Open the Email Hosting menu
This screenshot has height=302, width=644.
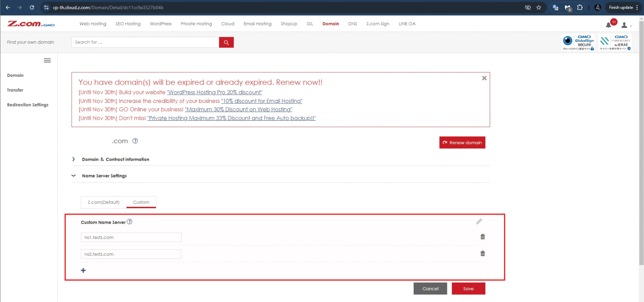[258, 24]
